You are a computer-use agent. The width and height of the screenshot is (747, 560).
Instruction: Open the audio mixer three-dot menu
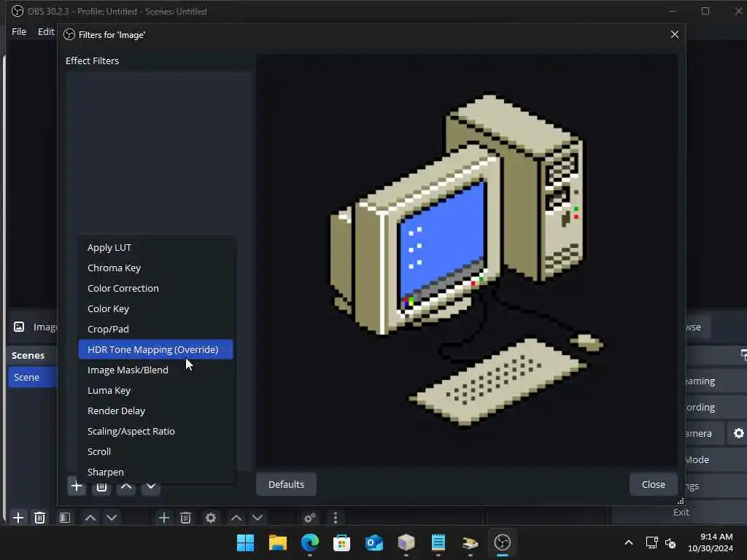coord(336,518)
